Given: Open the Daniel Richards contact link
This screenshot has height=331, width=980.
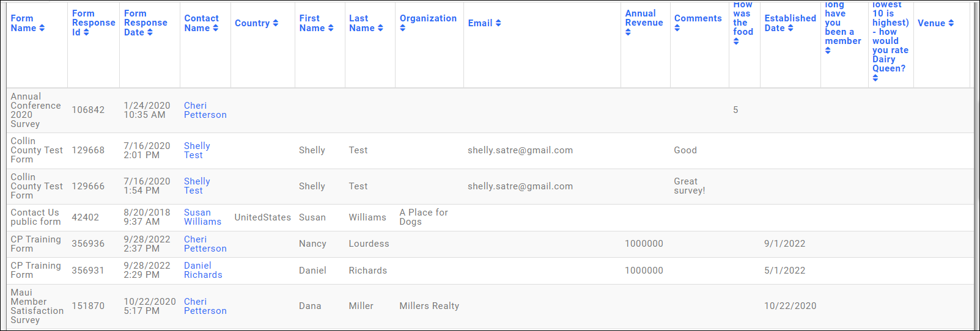Looking at the screenshot, I should (x=203, y=270).
